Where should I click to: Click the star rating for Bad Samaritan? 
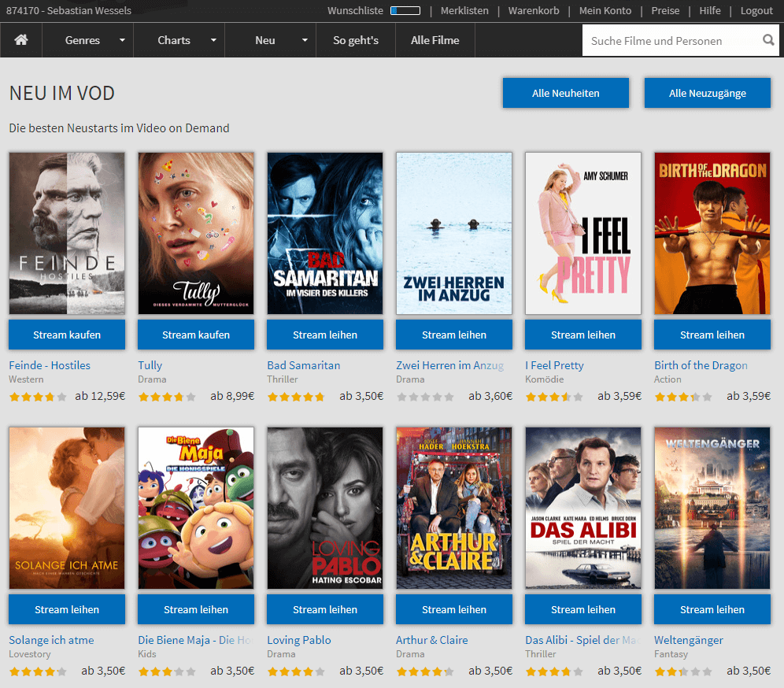[x=296, y=397]
